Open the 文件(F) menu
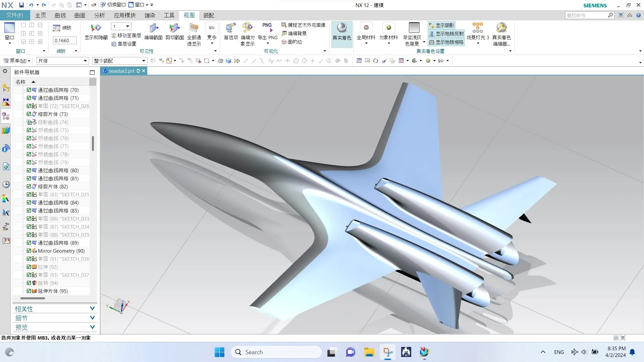Viewport: 644px width, 362px height. click(x=14, y=15)
